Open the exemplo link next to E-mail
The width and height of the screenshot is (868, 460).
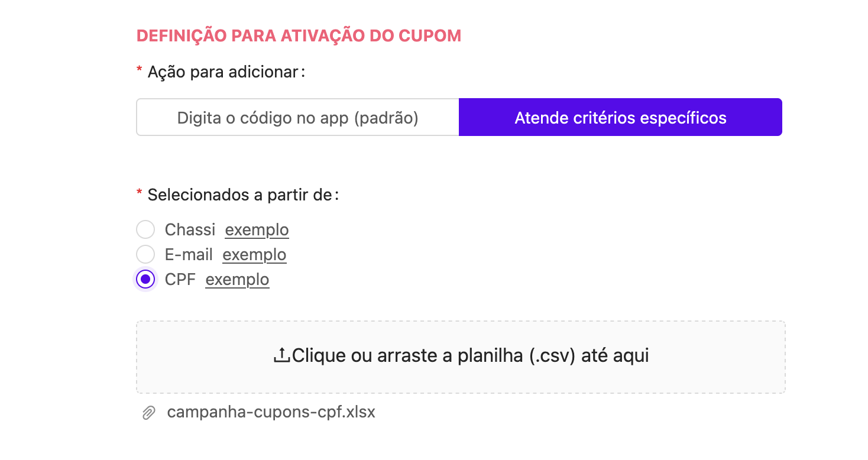pos(254,254)
